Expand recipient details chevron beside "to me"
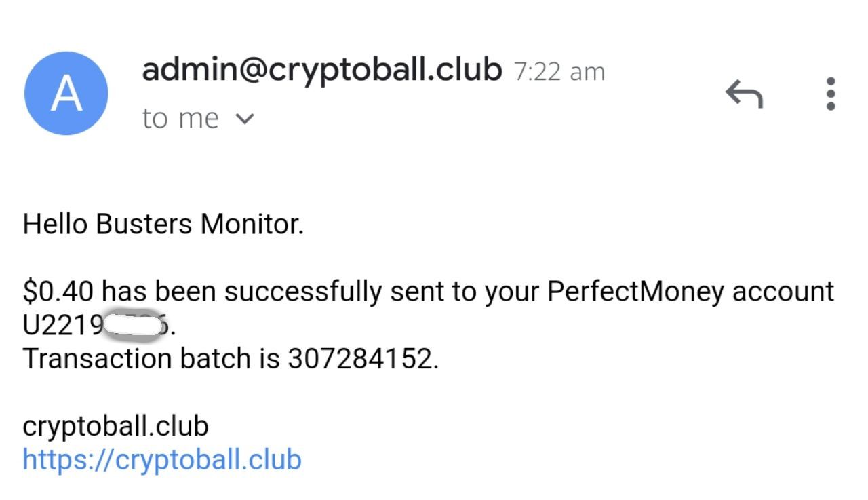This screenshot has width=868, height=500. (244, 119)
